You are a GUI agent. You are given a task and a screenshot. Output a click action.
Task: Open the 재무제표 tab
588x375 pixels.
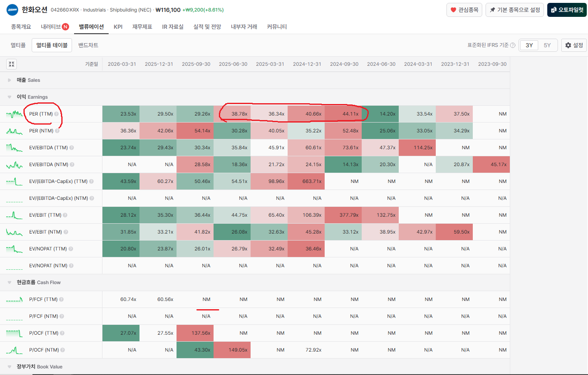(x=142, y=27)
